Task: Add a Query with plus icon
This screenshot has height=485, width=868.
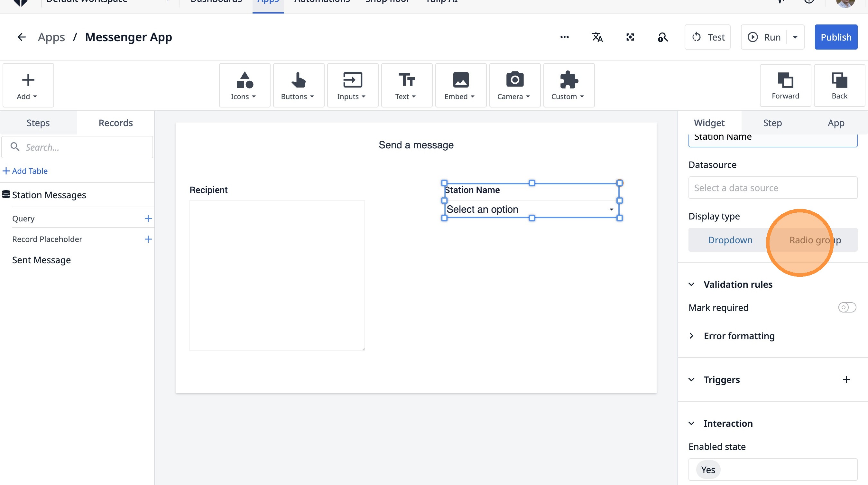Action: pos(148,219)
